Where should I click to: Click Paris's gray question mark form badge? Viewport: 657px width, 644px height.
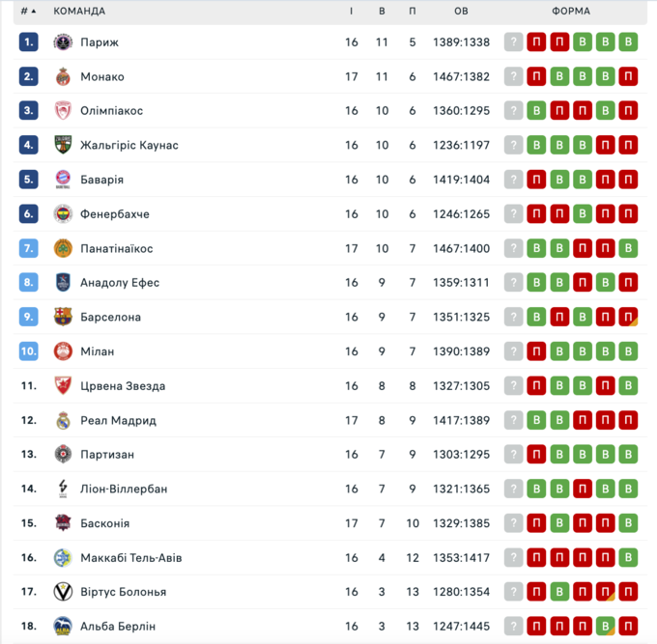pos(513,42)
